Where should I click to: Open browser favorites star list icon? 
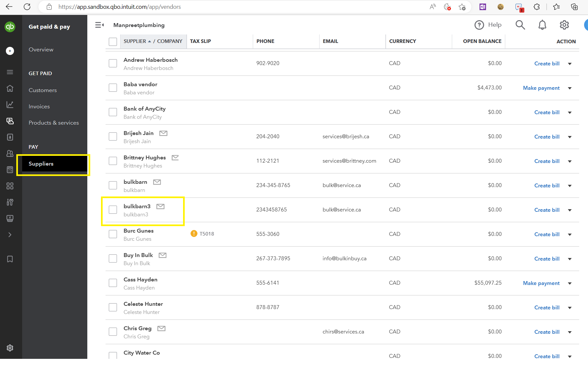pyautogui.click(x=556, y=7)
